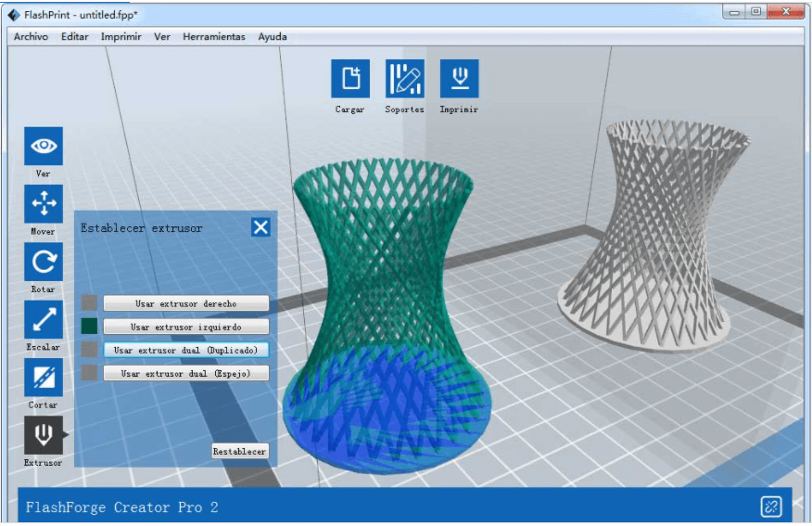Image resolution: width=812 pixels, height=526 pixels.
Task: Select the Escalar scale tool
Action: point(44,319)
